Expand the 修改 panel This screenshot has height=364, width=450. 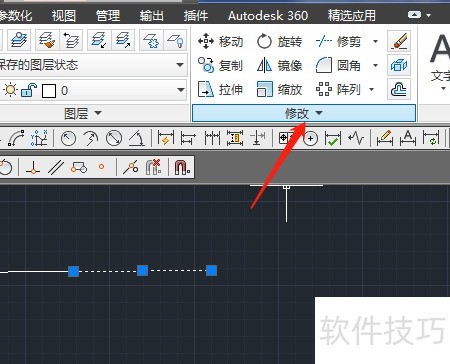[x=304, y=113]
